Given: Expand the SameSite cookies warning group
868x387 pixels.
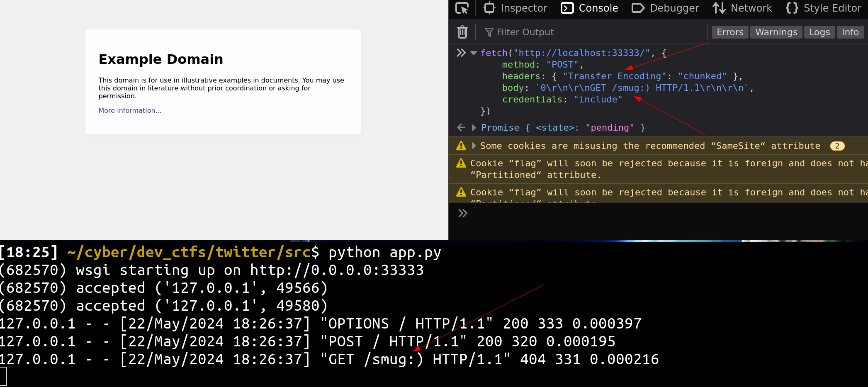Looking at the screenshot, I should pos(474,146).
